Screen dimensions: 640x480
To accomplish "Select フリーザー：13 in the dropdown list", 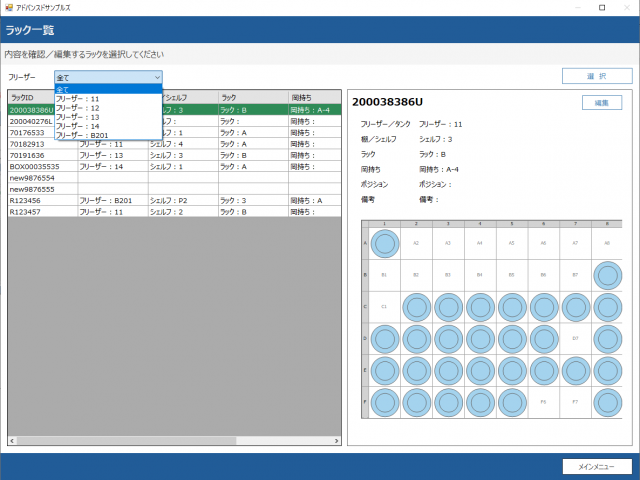I will (x=78, y=117).
